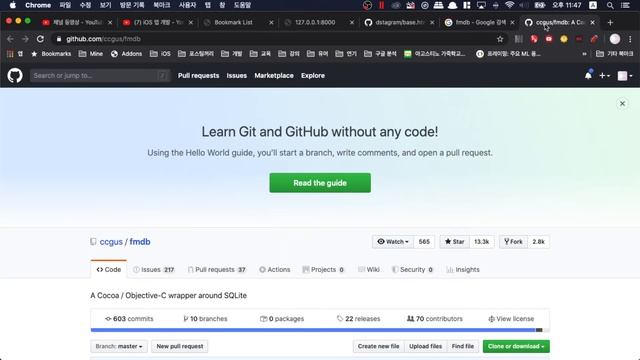The image size is (640, 360).
Task: Open the Mine bookmarks folder
Action: [91, 53]
